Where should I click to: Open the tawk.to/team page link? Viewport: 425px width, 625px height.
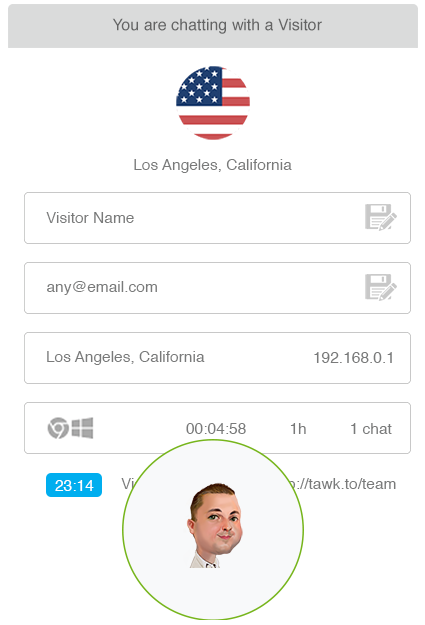tap(342, 484)
